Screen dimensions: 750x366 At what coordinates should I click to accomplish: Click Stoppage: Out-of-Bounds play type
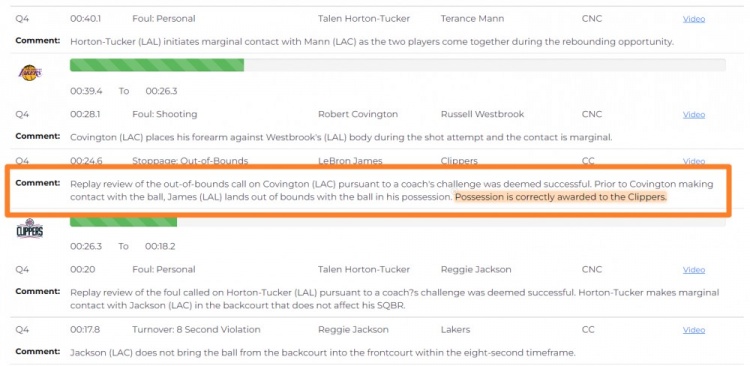click(x=190, y=161)
